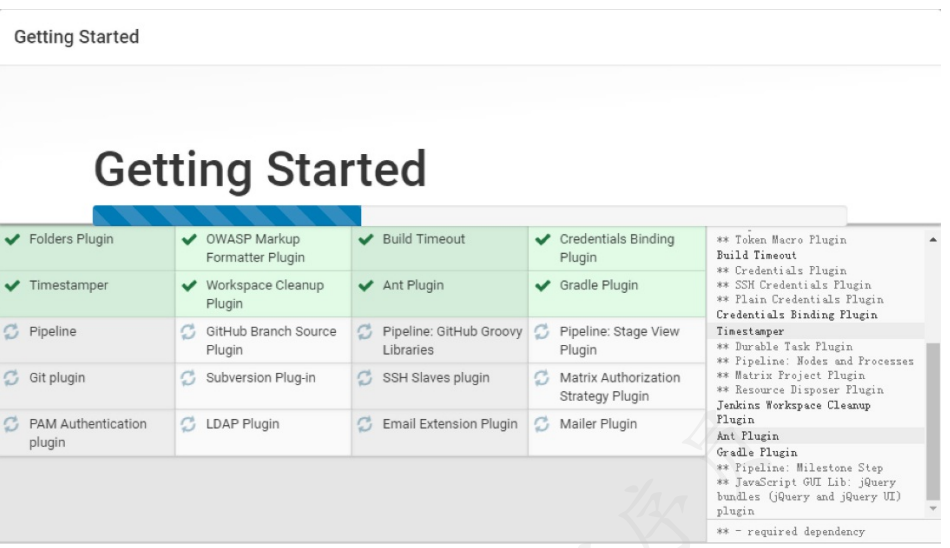This screenshot has height=548, width=950.
Task: Click the LDAP Plugin label
Action: pos(242,424)
